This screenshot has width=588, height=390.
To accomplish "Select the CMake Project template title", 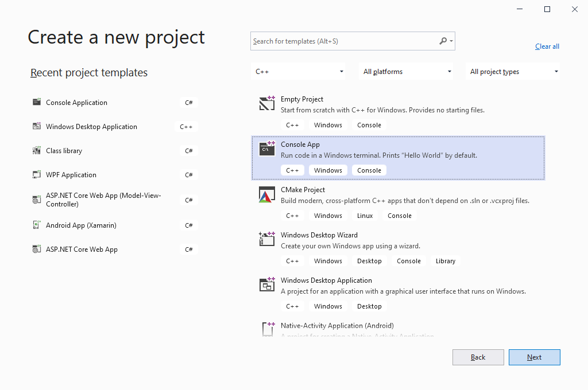I will coord(303,190).
